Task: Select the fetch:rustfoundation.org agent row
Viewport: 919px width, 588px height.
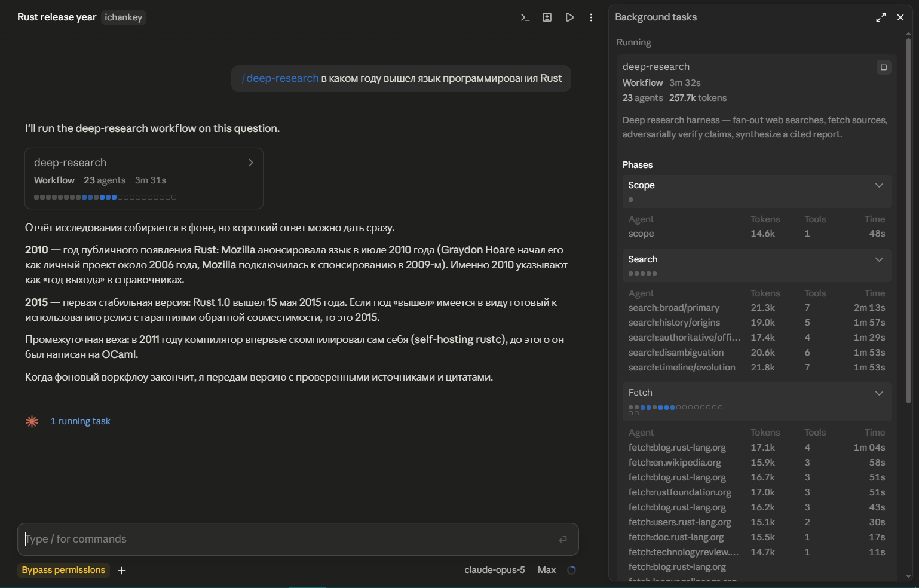Action: (756, 492)
